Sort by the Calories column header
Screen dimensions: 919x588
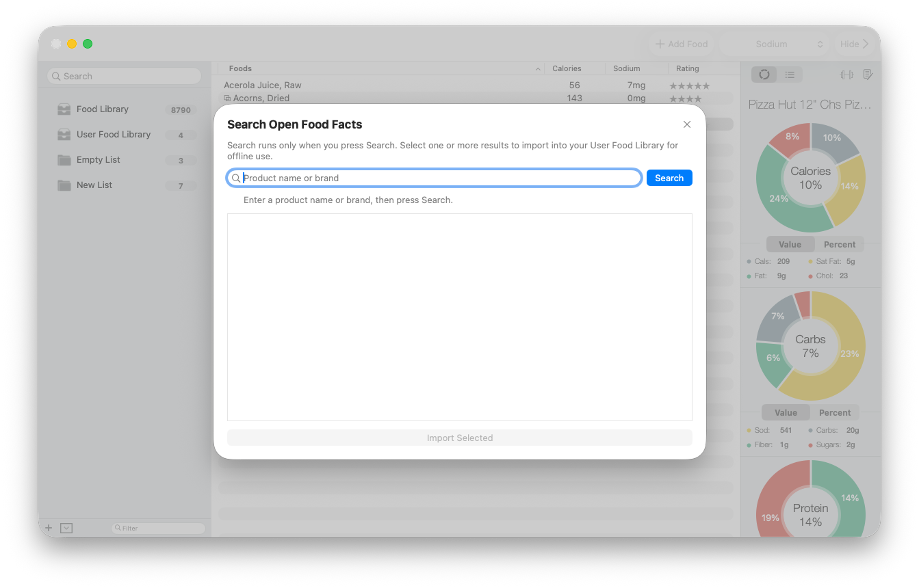(x=575, y=68)
